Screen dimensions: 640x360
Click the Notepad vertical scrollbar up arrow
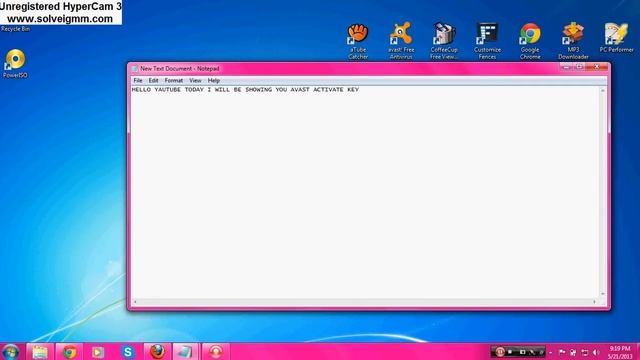point(602,90)
